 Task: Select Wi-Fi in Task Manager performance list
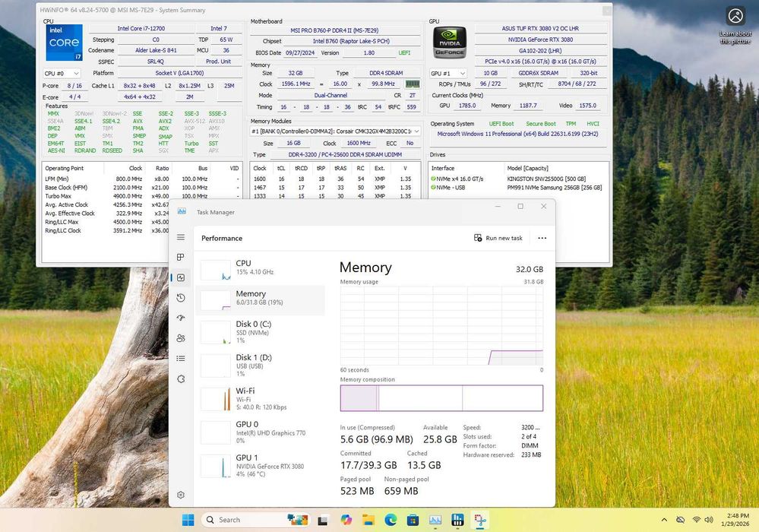tap(261, 398)
